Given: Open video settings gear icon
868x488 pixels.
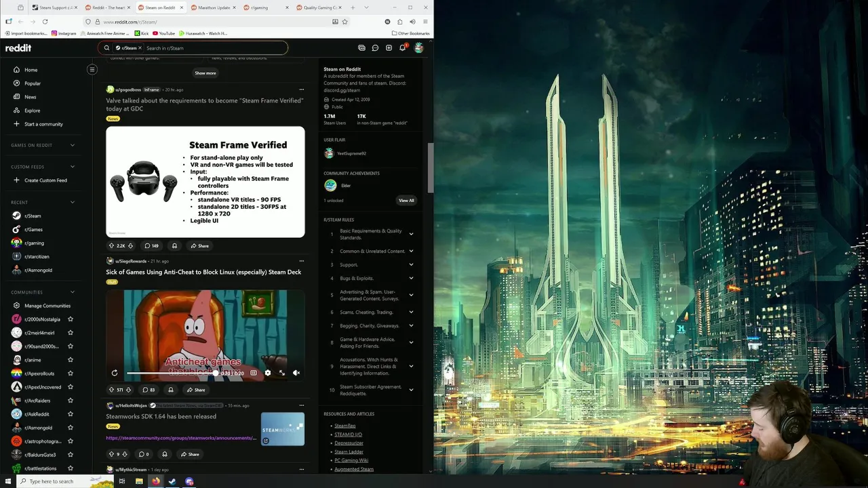Looking at the screenshot, I should [x=268, y=373].
